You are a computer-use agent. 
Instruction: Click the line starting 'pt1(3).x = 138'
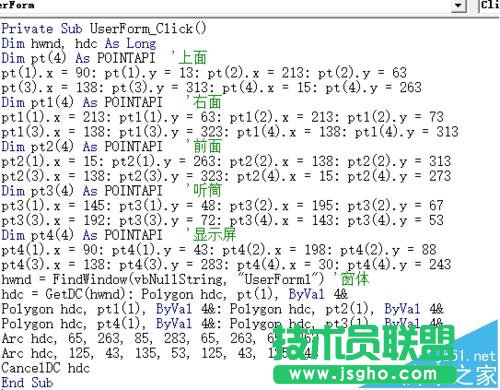pyautogui.click(x=230, y=132)
